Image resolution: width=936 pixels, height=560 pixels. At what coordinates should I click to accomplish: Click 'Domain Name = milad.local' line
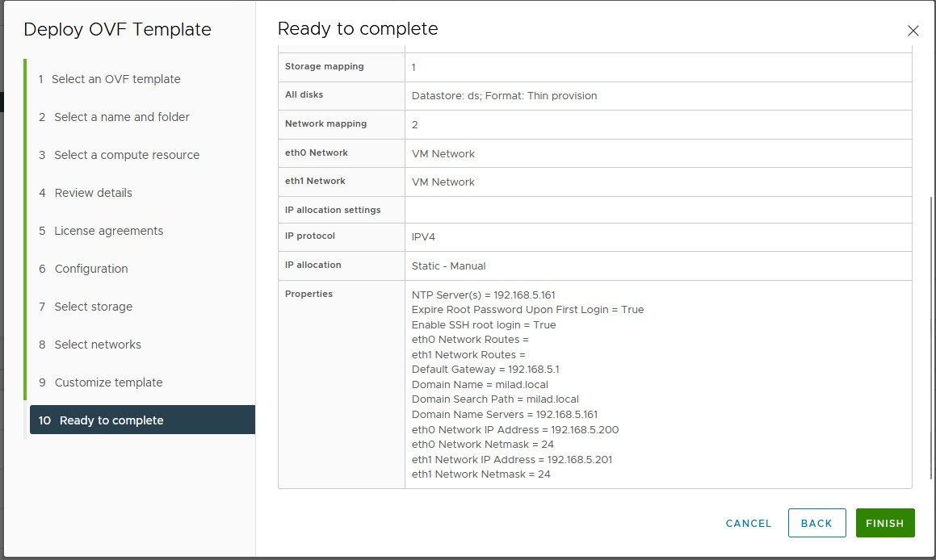coord(480,384)
